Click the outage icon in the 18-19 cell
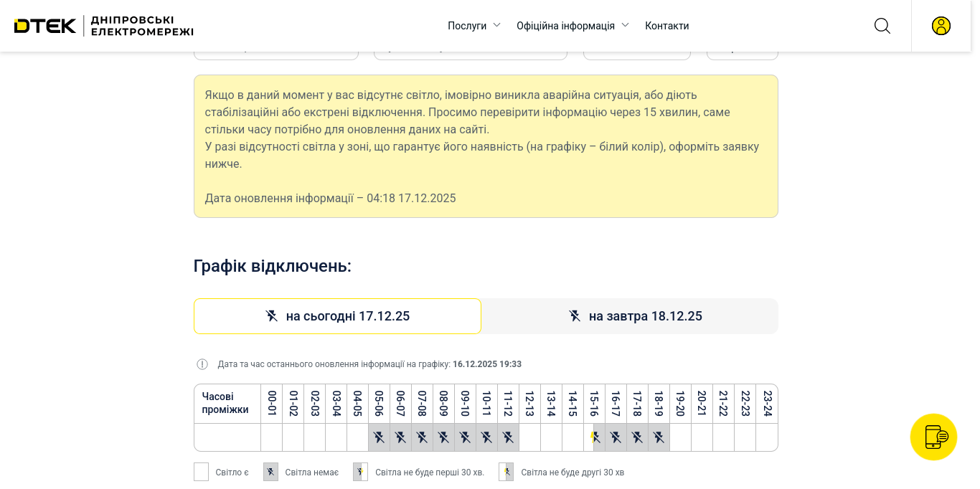 coord(659,437)
